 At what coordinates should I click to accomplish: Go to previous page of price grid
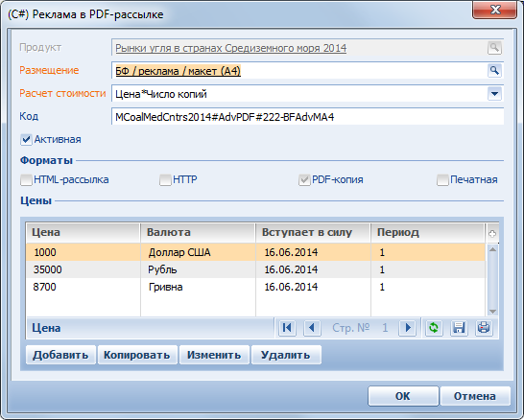tap(312, 328)
